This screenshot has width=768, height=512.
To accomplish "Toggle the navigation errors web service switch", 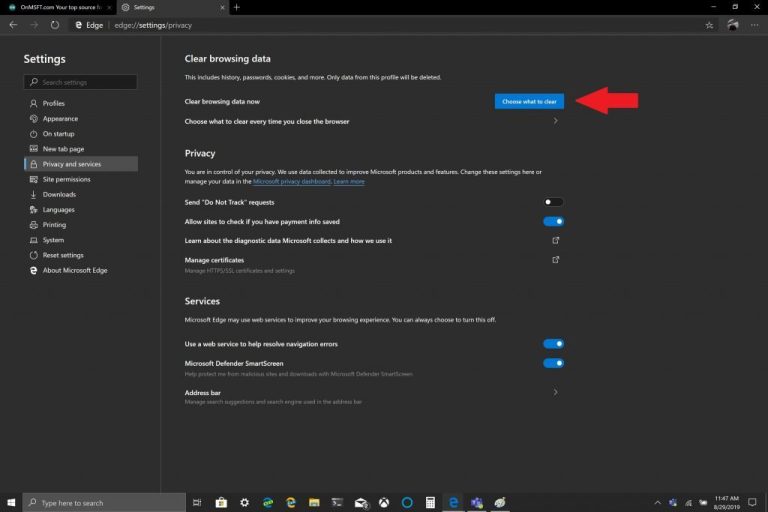I will coord(553,344).
